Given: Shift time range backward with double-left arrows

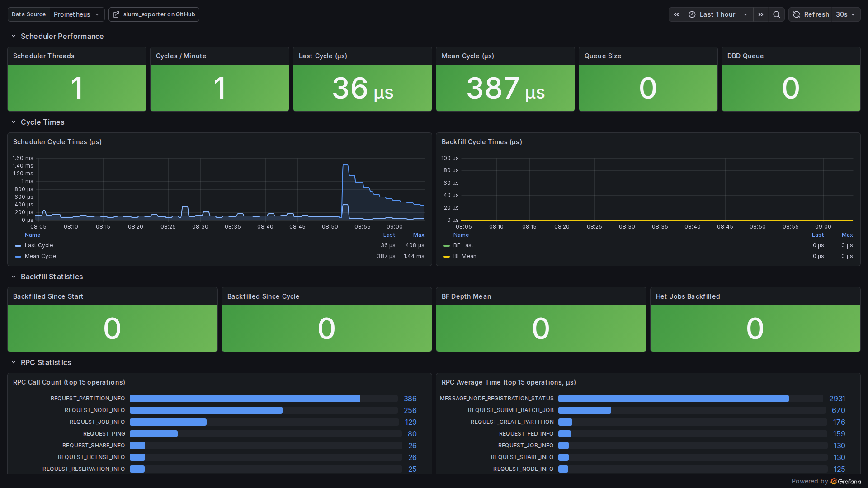Looking at the screenshot, I should 676,14.
